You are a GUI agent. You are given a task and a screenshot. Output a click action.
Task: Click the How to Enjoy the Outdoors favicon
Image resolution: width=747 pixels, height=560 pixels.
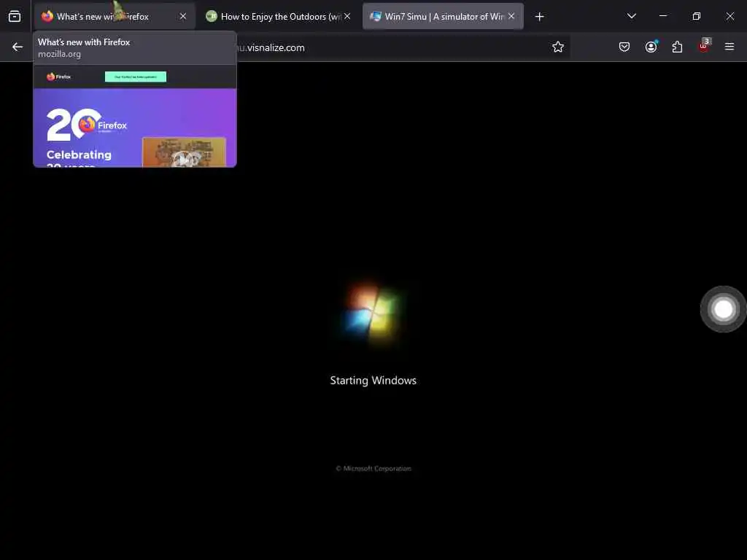pos(211,16)
